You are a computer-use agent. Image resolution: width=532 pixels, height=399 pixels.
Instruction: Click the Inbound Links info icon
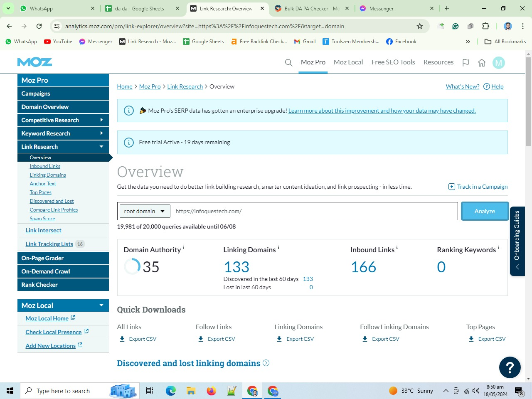pos(397,248)
